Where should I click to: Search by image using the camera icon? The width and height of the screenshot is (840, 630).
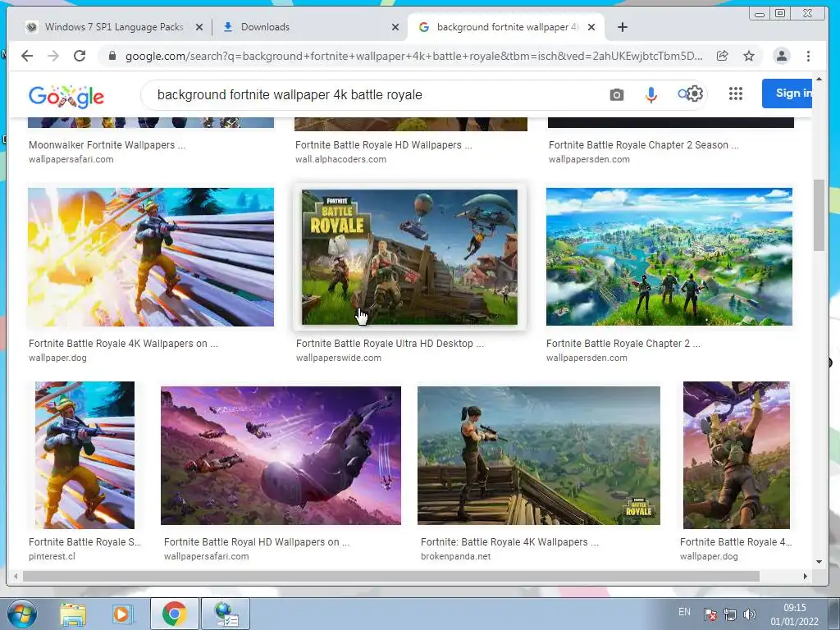click(x=617, y=95)
